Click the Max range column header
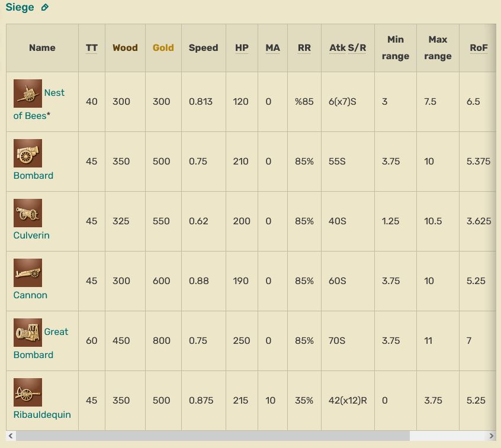 pos(438,47)
